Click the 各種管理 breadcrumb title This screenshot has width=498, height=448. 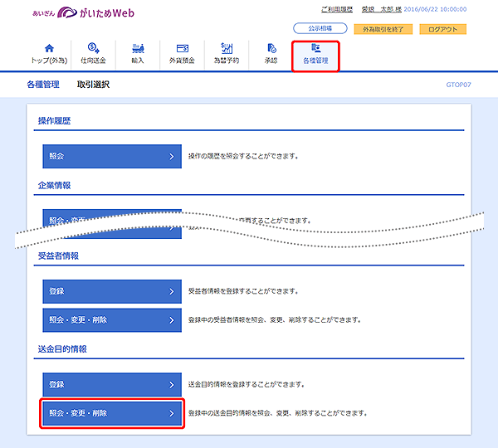(x=43, y=85)
